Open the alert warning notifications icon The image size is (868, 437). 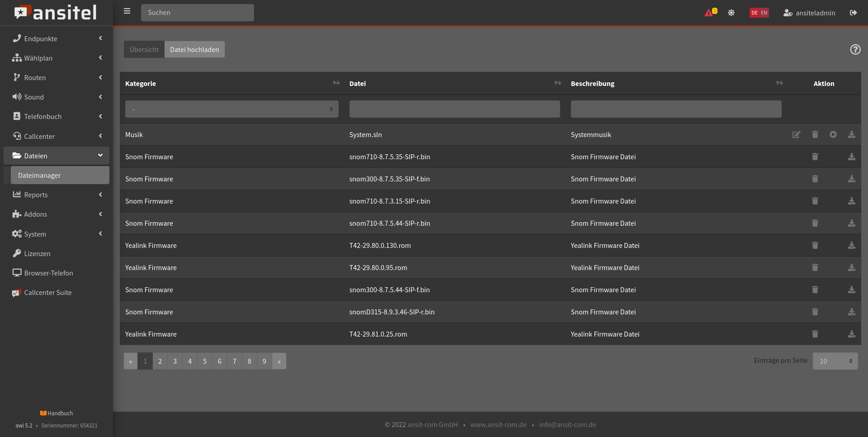coord(710,13)
